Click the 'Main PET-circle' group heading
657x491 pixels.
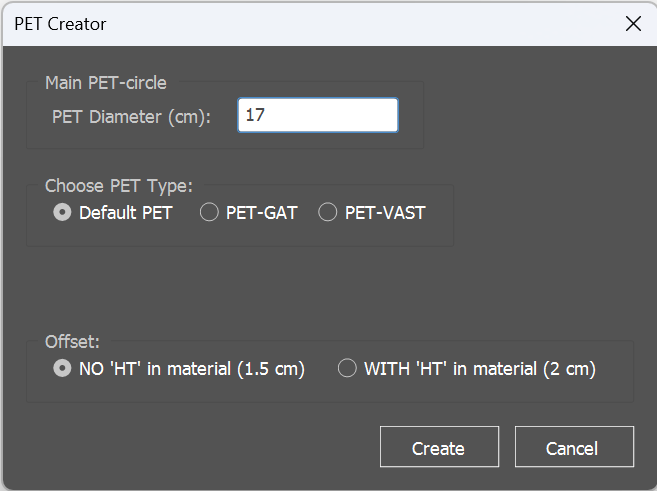tap(106, 83)
